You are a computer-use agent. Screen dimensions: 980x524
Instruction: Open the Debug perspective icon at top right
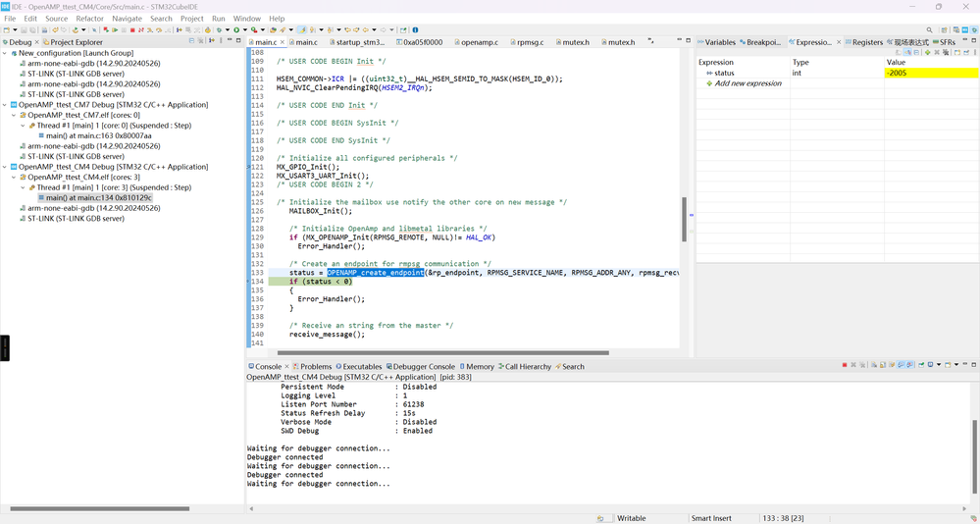[x=972, y=30]
